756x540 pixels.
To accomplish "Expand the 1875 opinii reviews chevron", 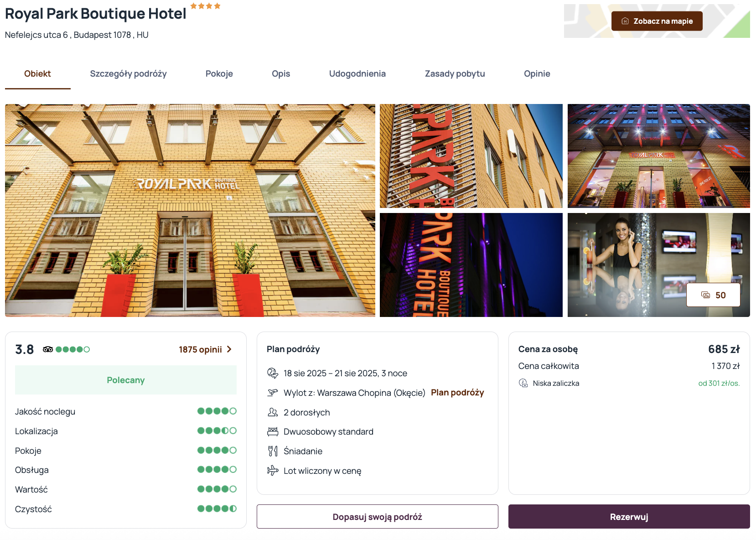I will 229,349.
